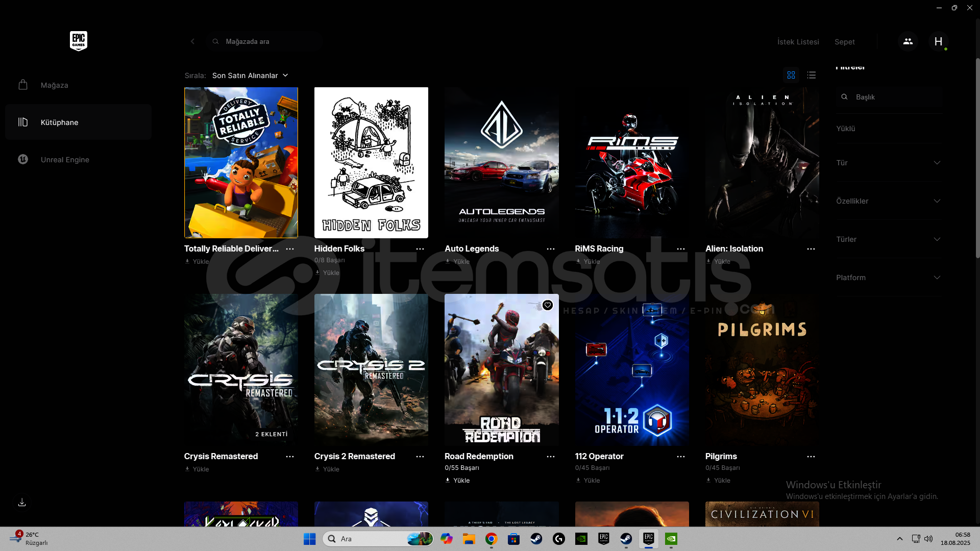
Task: Click the library vertical scrollbar
Action: click(977, 158)
